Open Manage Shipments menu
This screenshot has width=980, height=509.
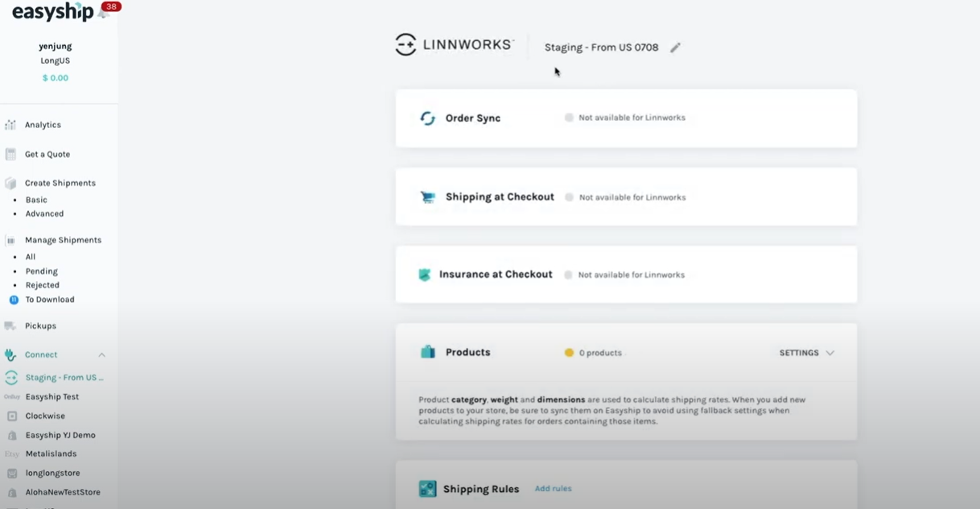pyautogui.click(x=63, y=240)
